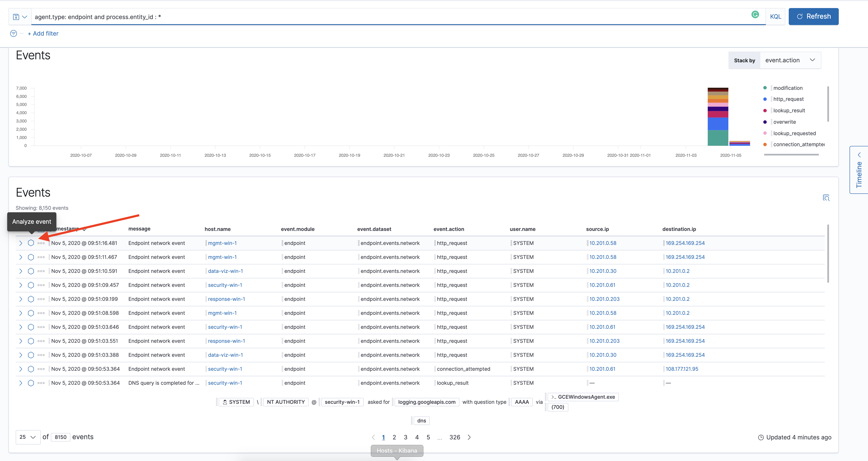Click the SYSTEM user icon in the DNS summary

pos(225,402)
